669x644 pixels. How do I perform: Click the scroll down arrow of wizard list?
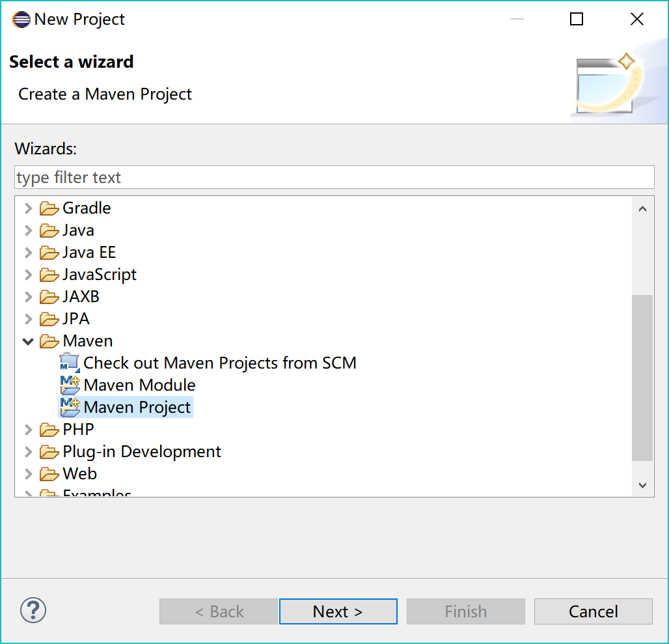[x=642, y=485]
